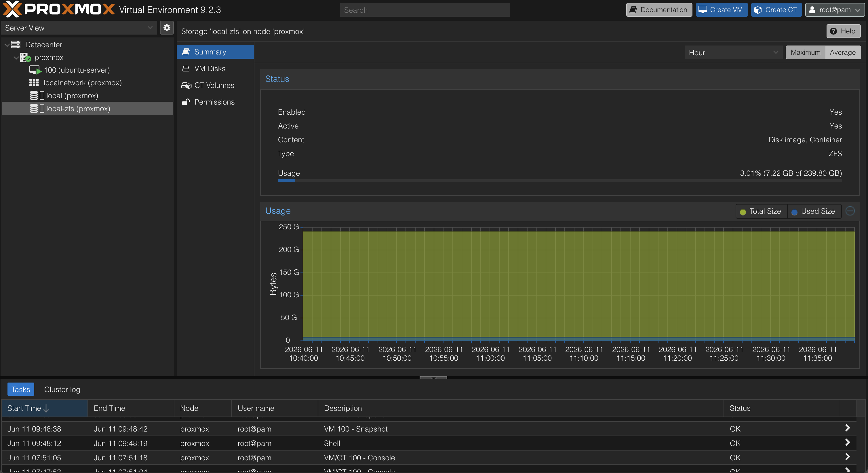Click the Create VM button
Image resolution: width=868 pixels, height=473 pixels.
[x=722, y=10]
